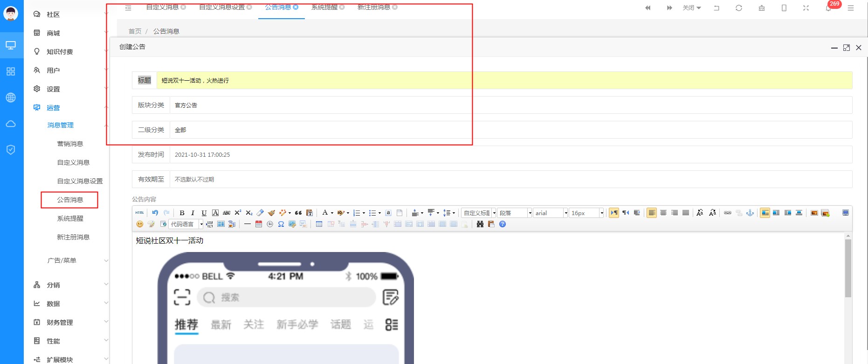Open the 代码语言 code language dropdown
The image size is (868, 364).
click(x=186, y=224)
